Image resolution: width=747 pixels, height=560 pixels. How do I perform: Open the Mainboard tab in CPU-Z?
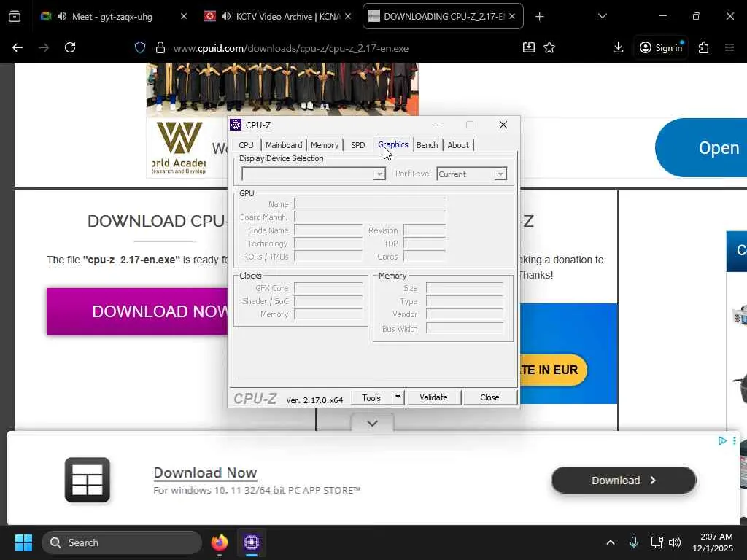pyautogui.click(x=284, y=145)
